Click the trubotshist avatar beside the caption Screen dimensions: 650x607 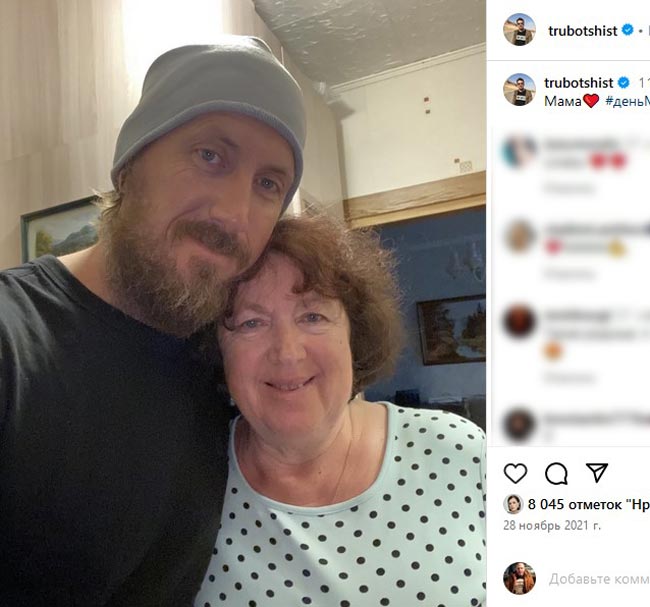(x=519, y=90)
